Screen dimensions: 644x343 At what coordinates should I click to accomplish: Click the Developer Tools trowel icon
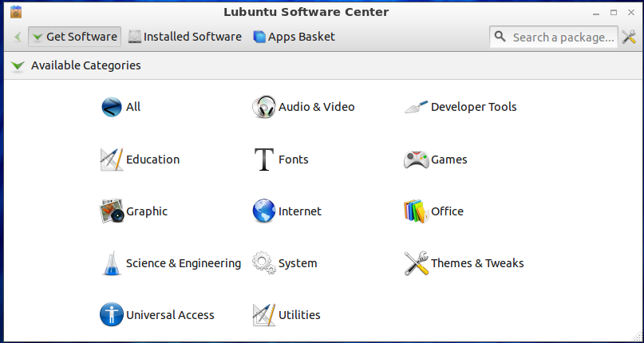pos(417,107)
